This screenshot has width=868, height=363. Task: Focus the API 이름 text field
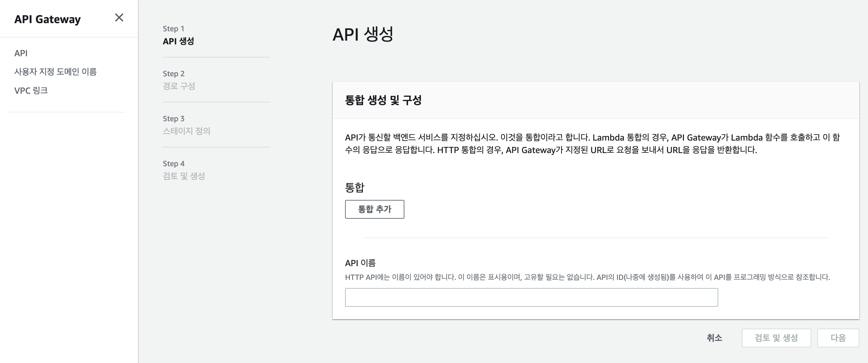[x=531, y=297]
